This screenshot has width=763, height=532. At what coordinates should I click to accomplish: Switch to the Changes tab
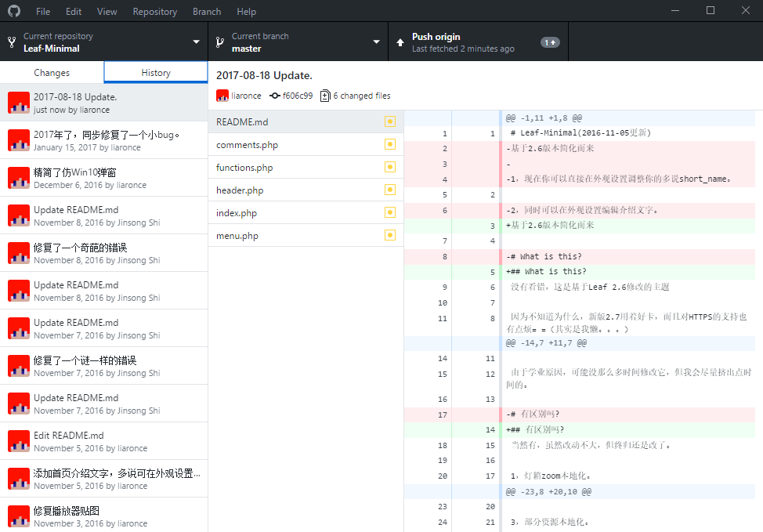[52, 73]
